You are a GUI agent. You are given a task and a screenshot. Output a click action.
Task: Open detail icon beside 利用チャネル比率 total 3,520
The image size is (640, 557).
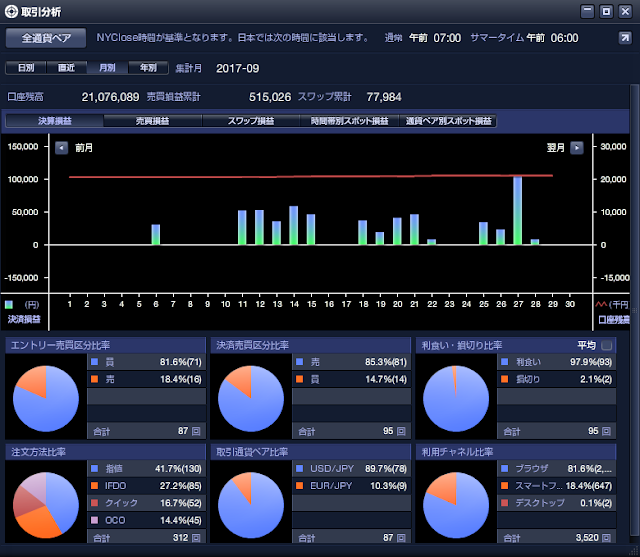pos(606,538)
